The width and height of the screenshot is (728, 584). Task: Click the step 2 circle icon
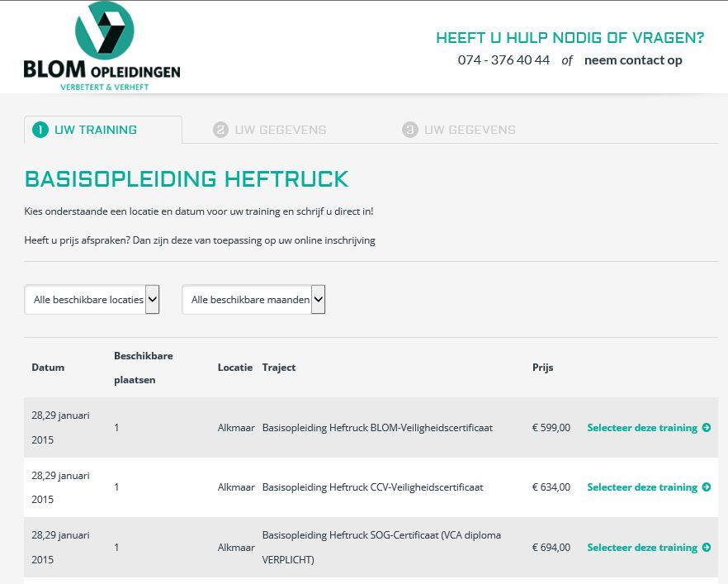220,130
